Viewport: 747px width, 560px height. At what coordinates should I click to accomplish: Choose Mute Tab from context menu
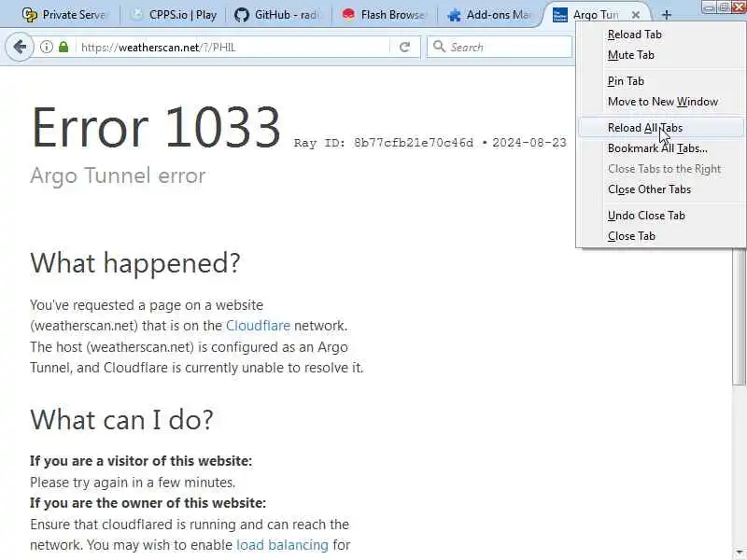660,55
